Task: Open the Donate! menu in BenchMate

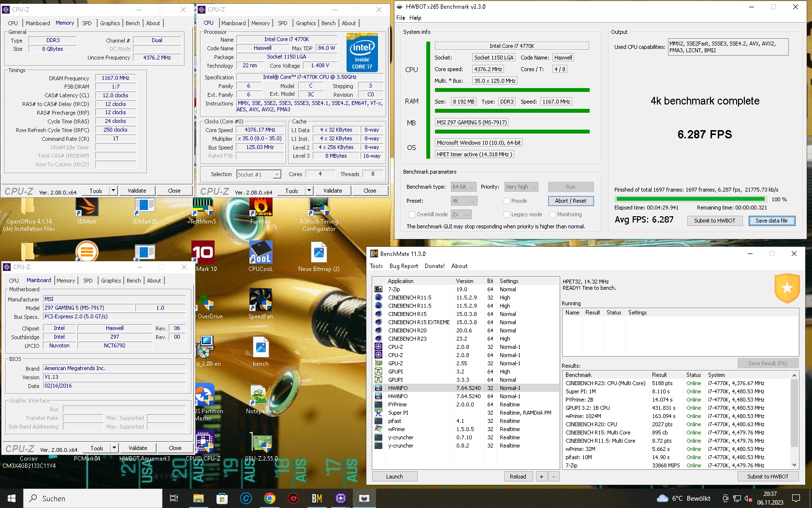Action: pos(435,266)
